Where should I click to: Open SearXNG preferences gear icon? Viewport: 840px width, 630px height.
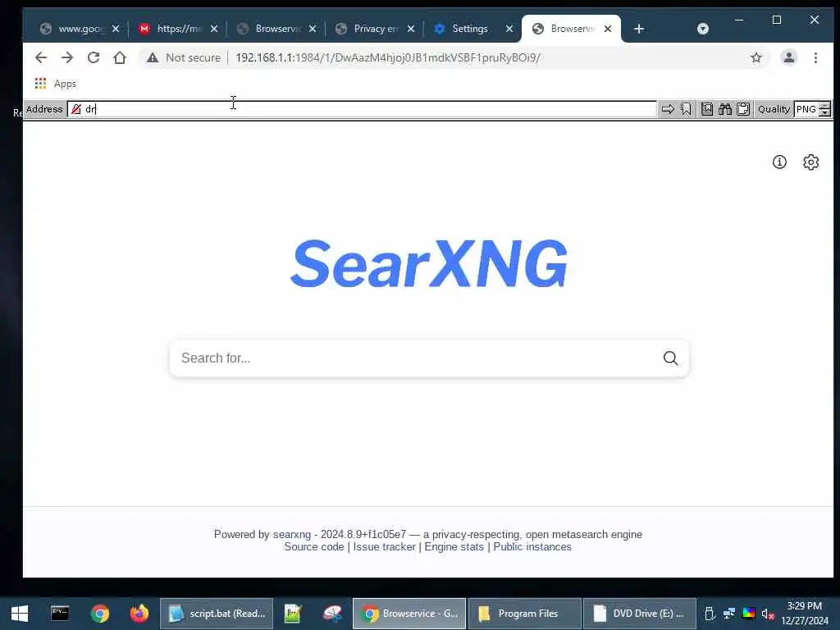(x=811, y=162)
